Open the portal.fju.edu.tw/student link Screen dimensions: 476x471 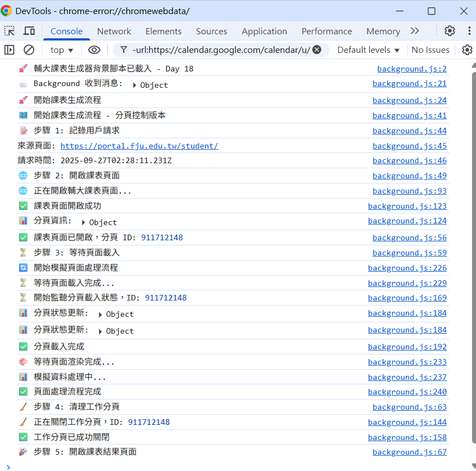point(139,146)
